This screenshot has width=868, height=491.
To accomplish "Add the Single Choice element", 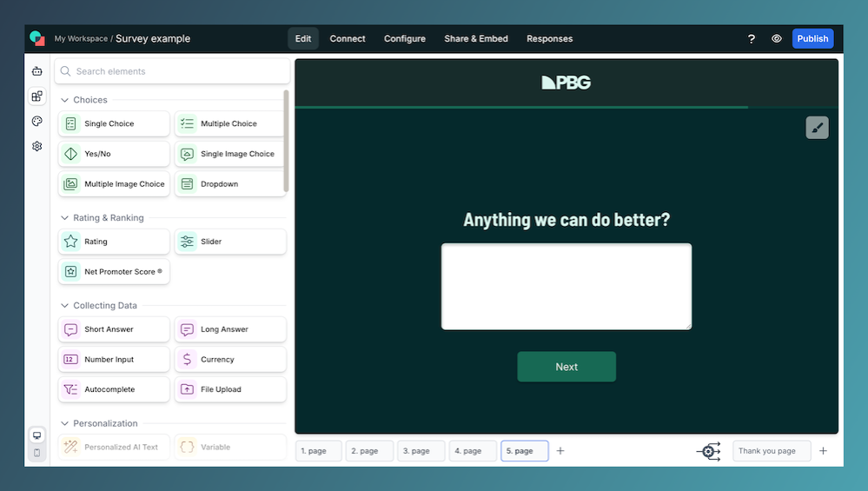I will 114,123.
